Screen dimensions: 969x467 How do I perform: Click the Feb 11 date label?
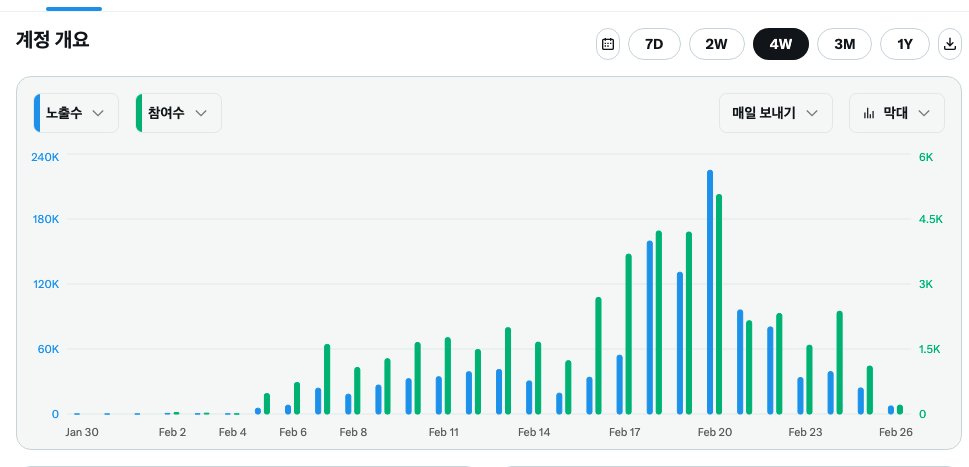coord(444,432)
